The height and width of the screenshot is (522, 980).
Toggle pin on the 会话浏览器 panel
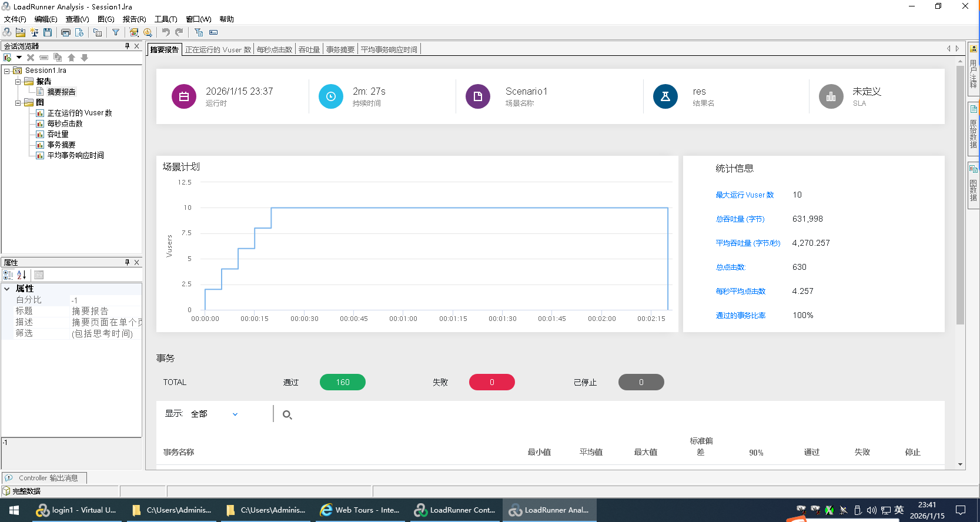click(x=127, y=46)
